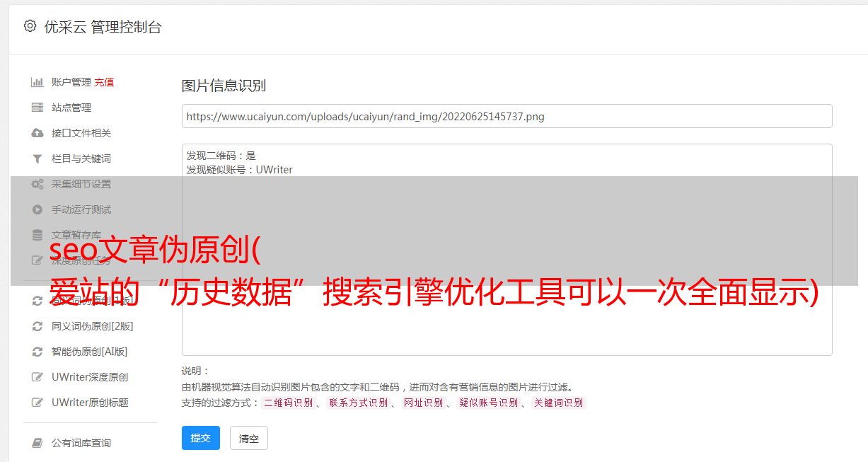Click the bar chart icon for 账户管理
868x462 pixels.
tap(37, 82)
